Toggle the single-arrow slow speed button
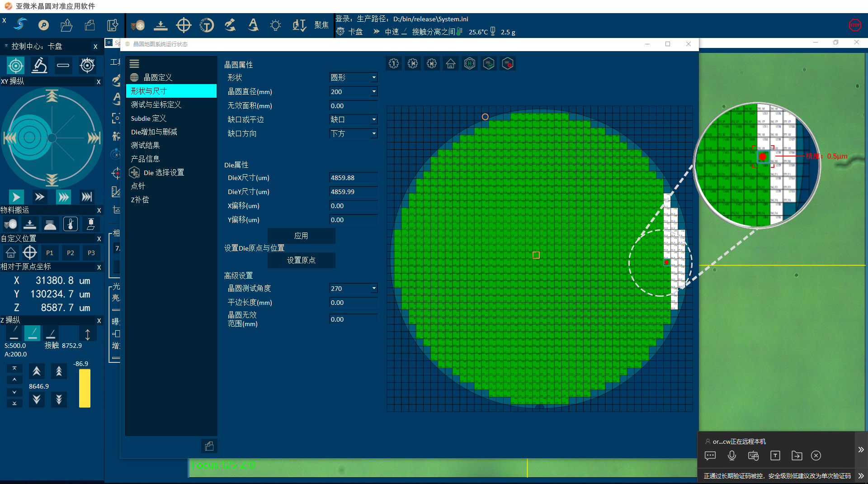 (16, 197)
